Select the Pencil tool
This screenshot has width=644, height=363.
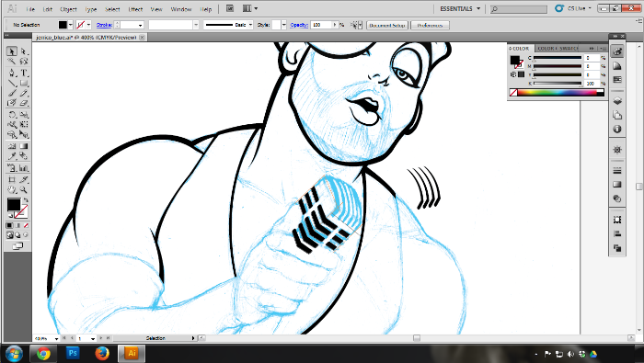[x=24, y=94]
